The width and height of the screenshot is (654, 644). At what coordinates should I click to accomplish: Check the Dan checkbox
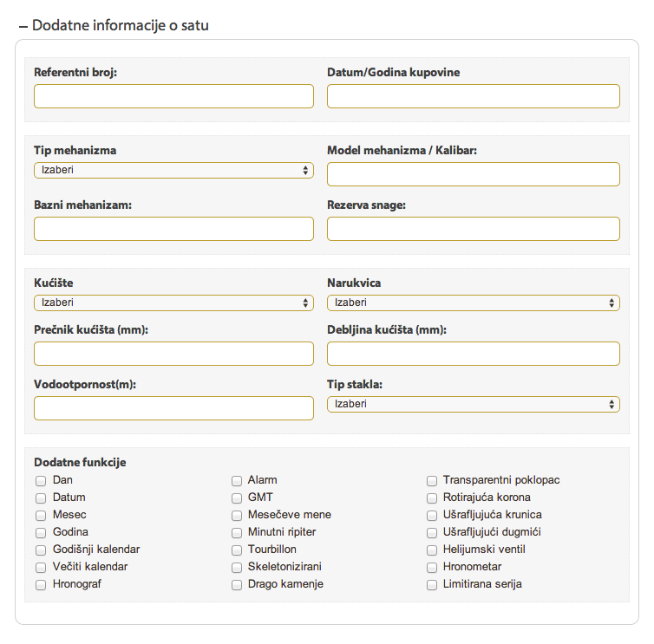[x=41, y=480]
